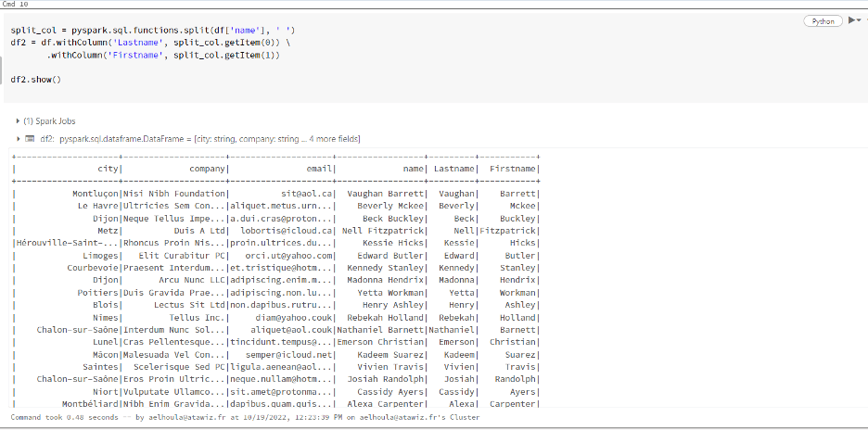Screen dimensions: 868x430
Task: Click the 'Firstname' column header in output
Action: tap(513, 169)
